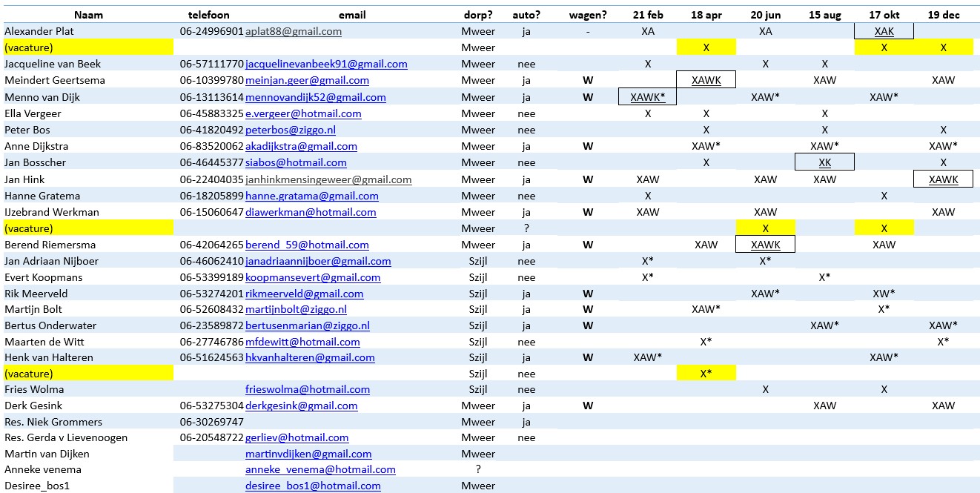Open the friesWolma@hotmail.com email link
980x493 pixels.
point(308,389)
